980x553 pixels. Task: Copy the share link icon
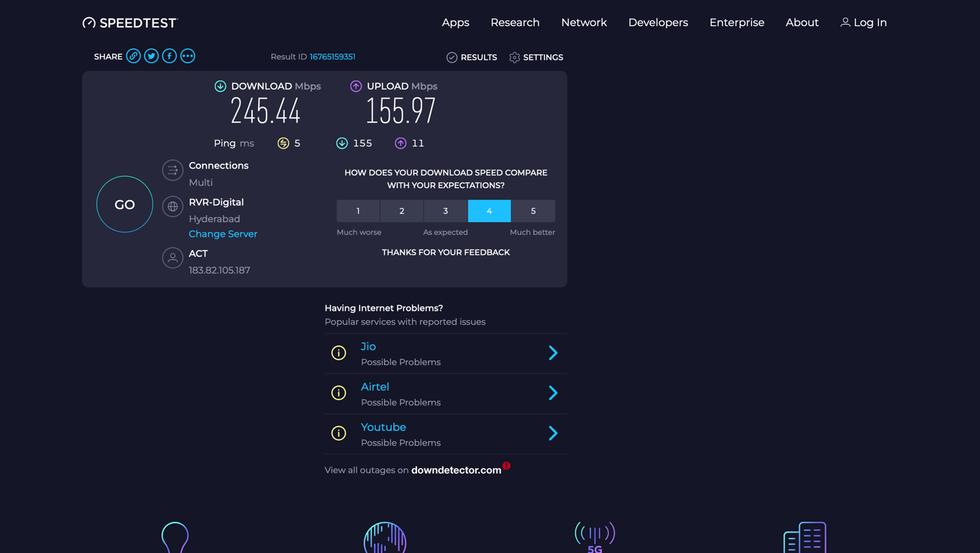pyautogui.click(x=134, y=56)
